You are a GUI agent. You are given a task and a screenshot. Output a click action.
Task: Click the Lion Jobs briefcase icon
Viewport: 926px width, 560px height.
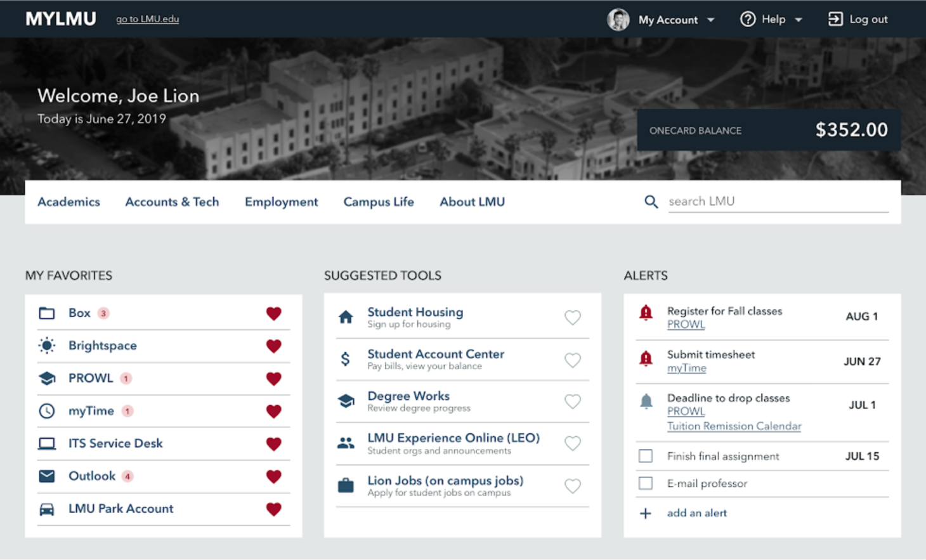click(346, 486)
